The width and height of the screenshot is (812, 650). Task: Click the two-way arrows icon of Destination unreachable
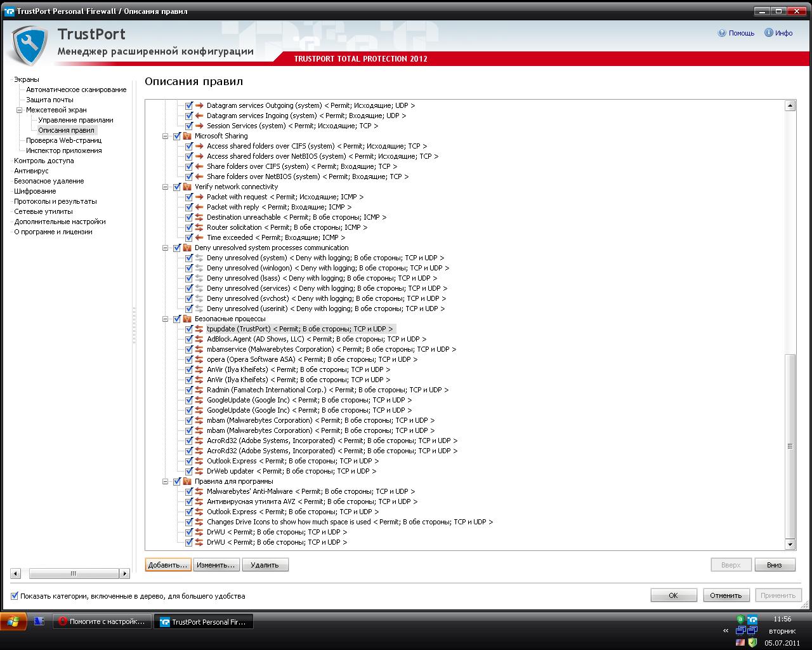199,217
